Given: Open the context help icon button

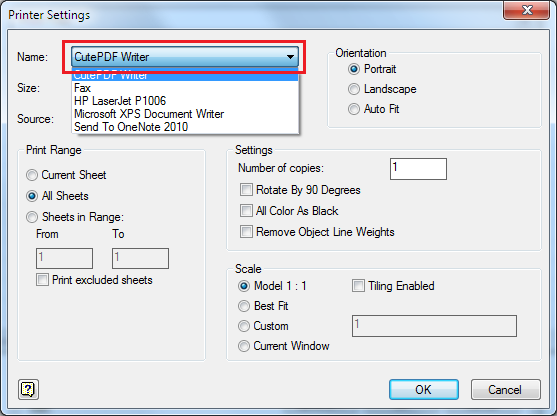Looking at the screenshot, I should pos(28,389).
